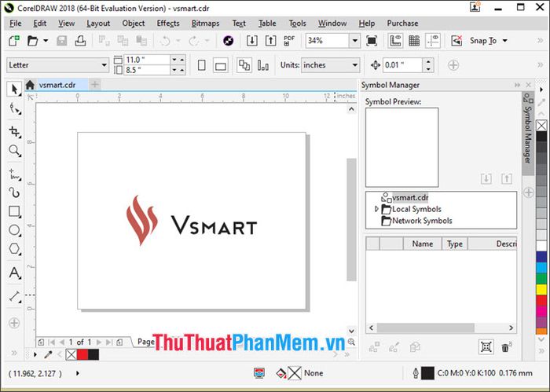
Task: Toggle Show guidelines
Action: point(433,41)
